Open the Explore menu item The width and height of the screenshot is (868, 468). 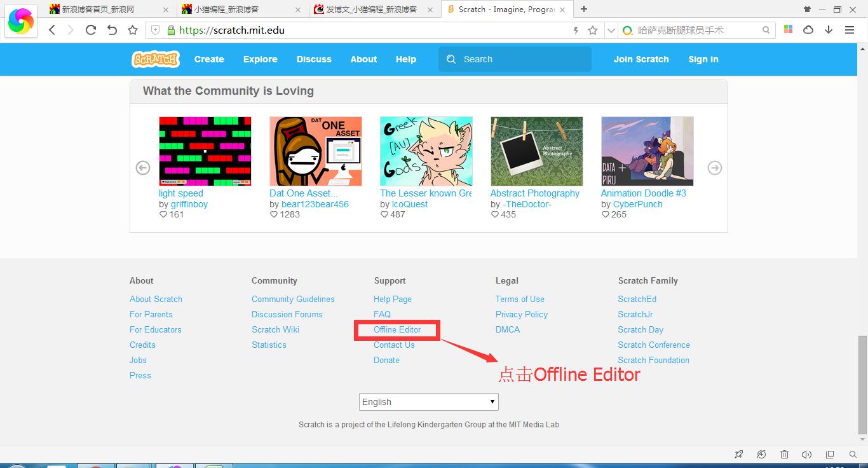click(261, 59)
